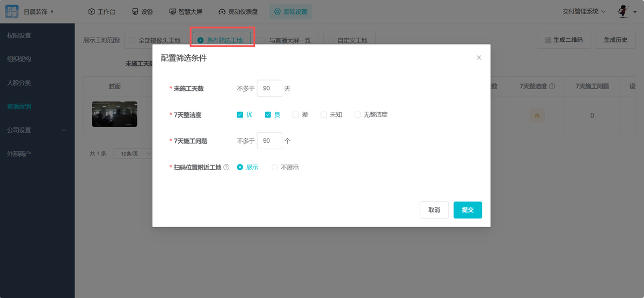Close the 配置筛选条件 dialog with X icon
The height and width of the screenshot is (298, 644).
479,58
